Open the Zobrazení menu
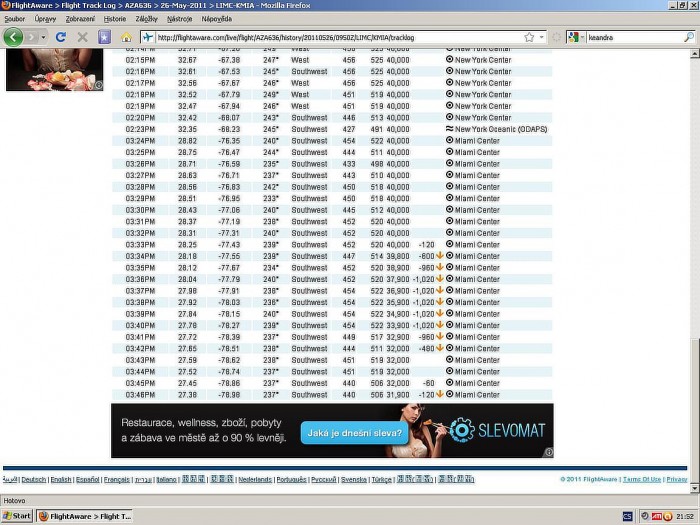The width and height of the screenshot is (700, 525). (80, 19)
